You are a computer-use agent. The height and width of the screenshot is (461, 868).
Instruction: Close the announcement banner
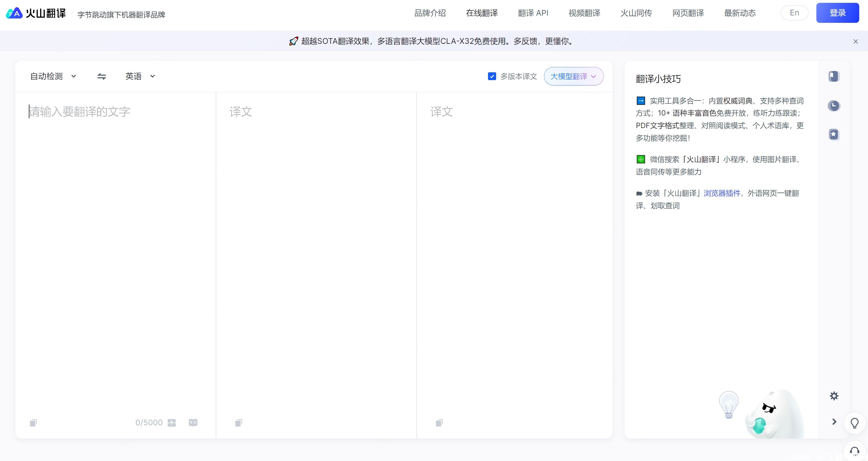(855, 41)
